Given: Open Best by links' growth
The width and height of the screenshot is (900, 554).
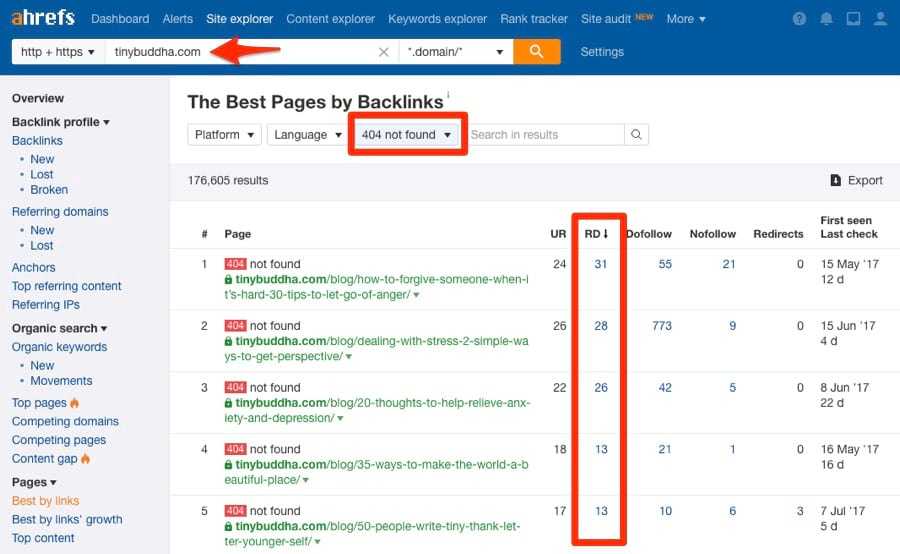Looking at the screenshot, I should click(x=67, y=520).
